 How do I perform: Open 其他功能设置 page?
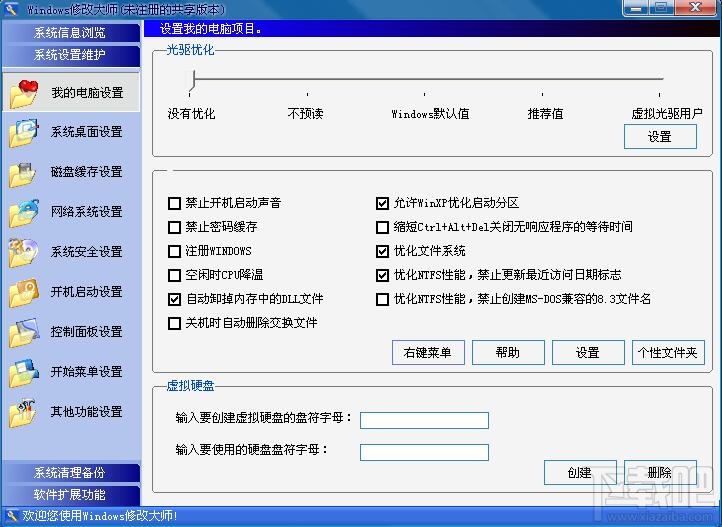[x=71, y=412]
